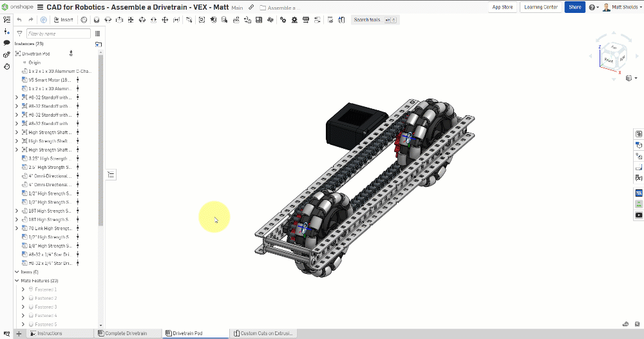Open the Learning Center
644x339 pixels.
(x=540, y=7)
